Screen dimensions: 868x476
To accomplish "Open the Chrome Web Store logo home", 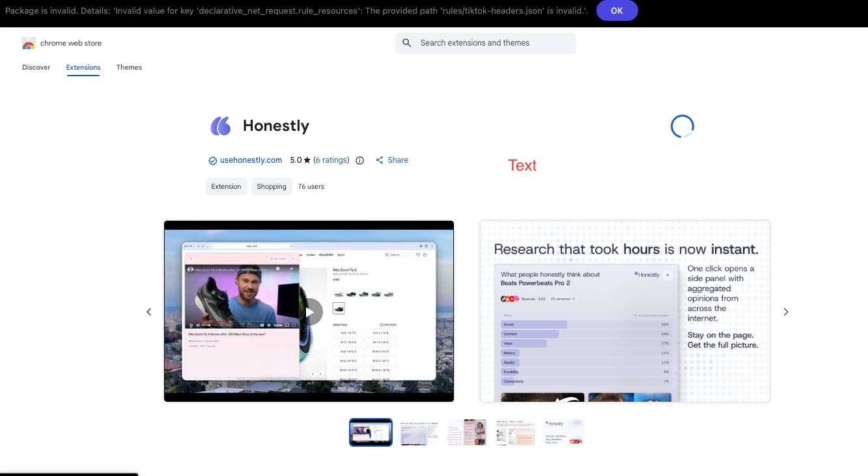I will point(62,43).
